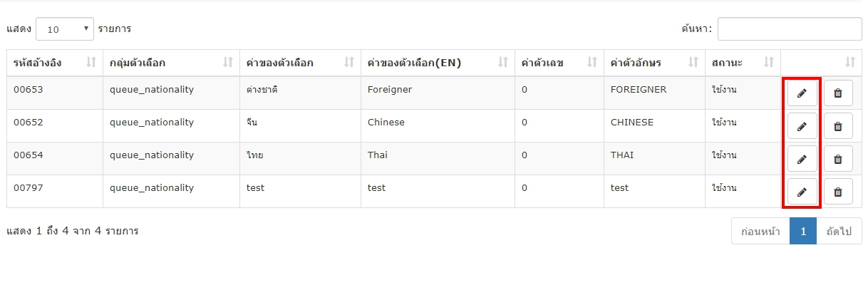This screenshot has width=868, height=285.
Task: Sort by the ค่าตัวอักษร column
Action: 654,63
